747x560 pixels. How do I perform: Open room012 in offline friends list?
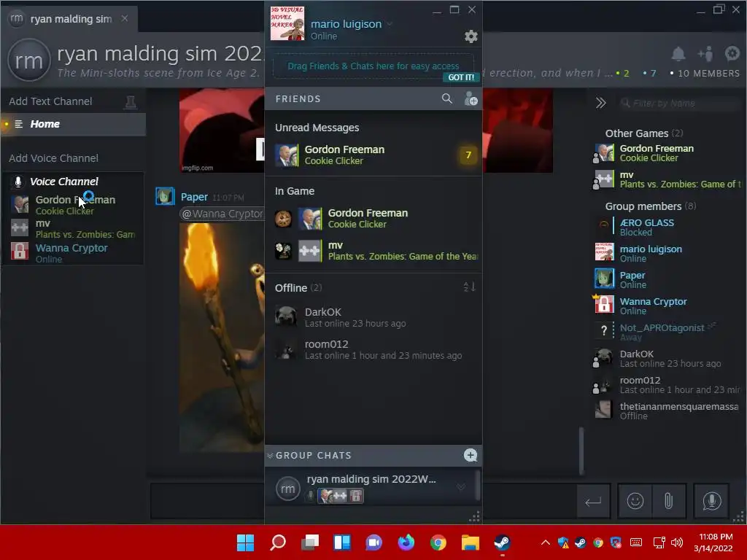[x=373, y=349]
